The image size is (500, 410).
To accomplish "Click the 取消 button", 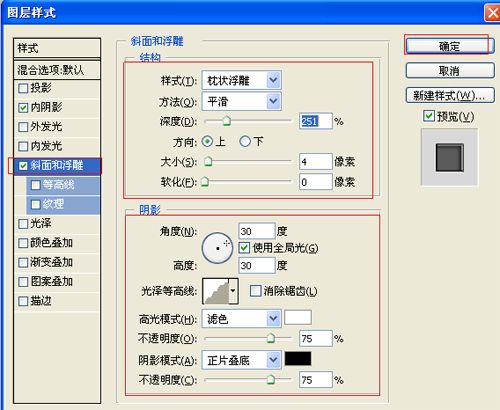I will pyautogui.click(x=450, y=70).
